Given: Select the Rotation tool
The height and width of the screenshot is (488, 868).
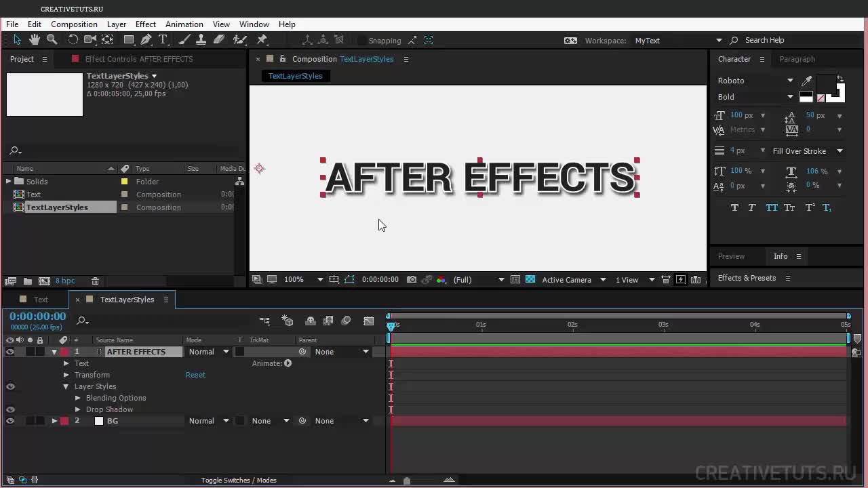Looking at the screenshot, I should tap(73, 40).
